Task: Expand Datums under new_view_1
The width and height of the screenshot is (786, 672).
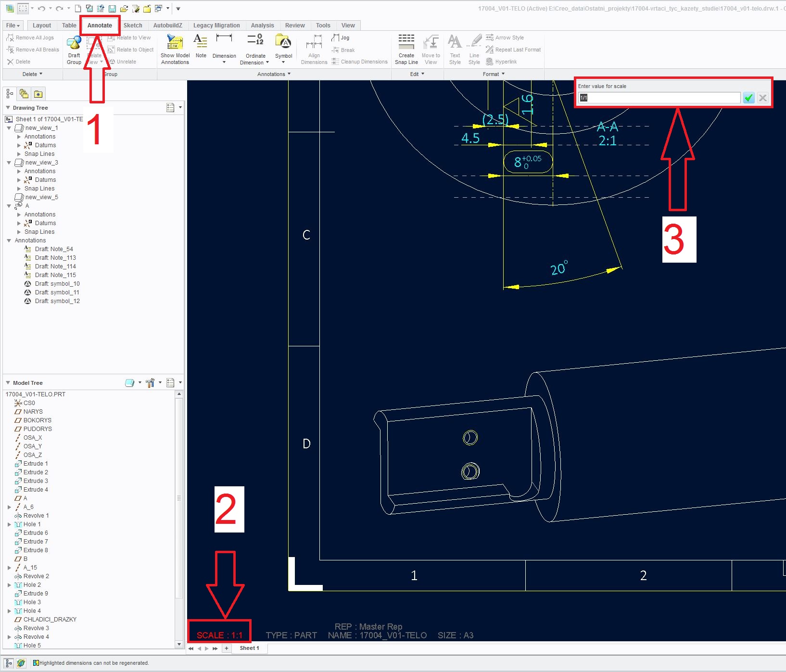Action: (x=19, y=145)
